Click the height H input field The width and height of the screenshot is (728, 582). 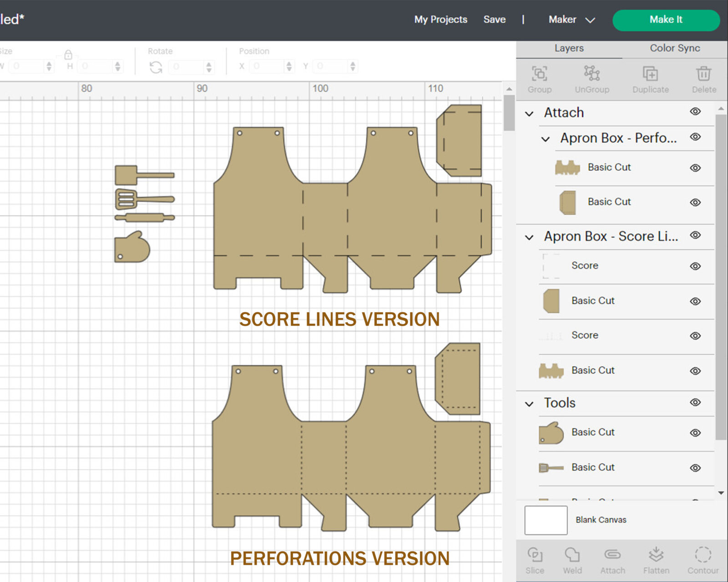96,67
